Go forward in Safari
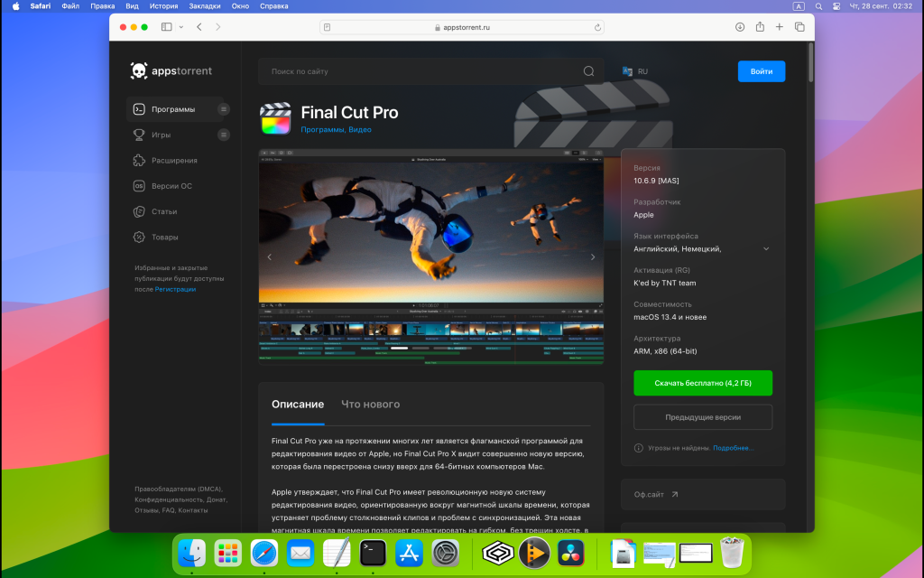Image resolution: width=924 pixels, height=578 pixels. [218, 27]
